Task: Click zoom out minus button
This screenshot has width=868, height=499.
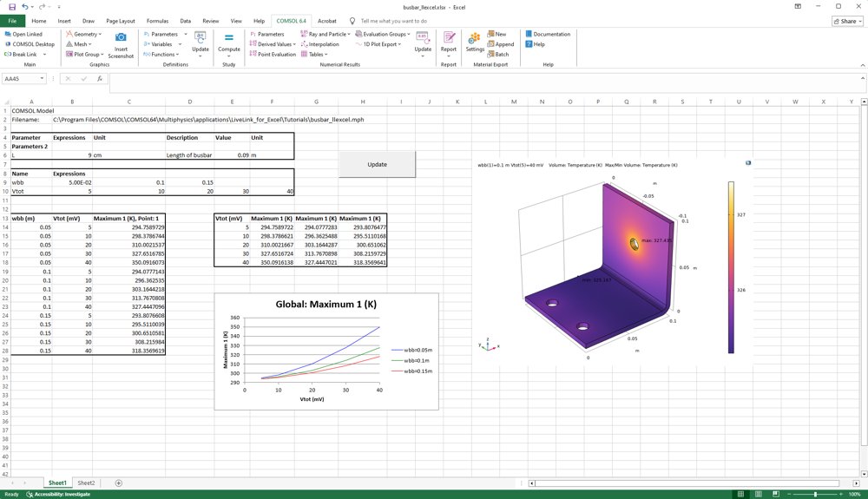Action: [x=789, y=494]
